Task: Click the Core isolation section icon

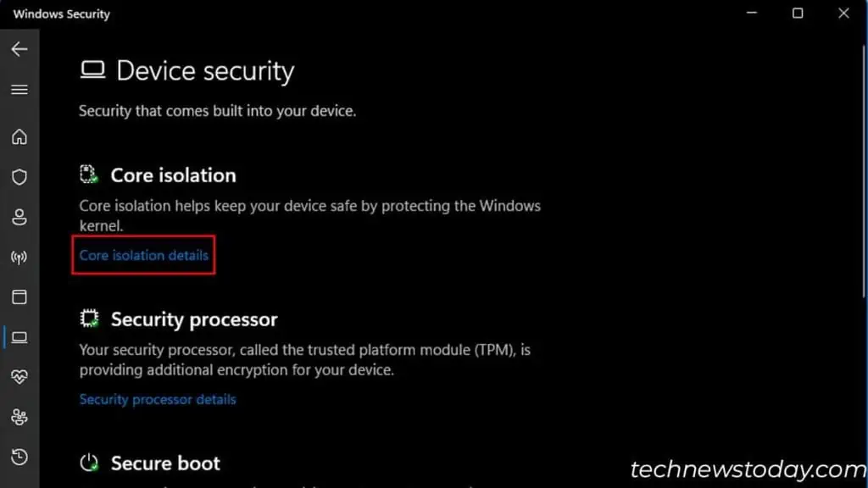Action: point(88,174)
